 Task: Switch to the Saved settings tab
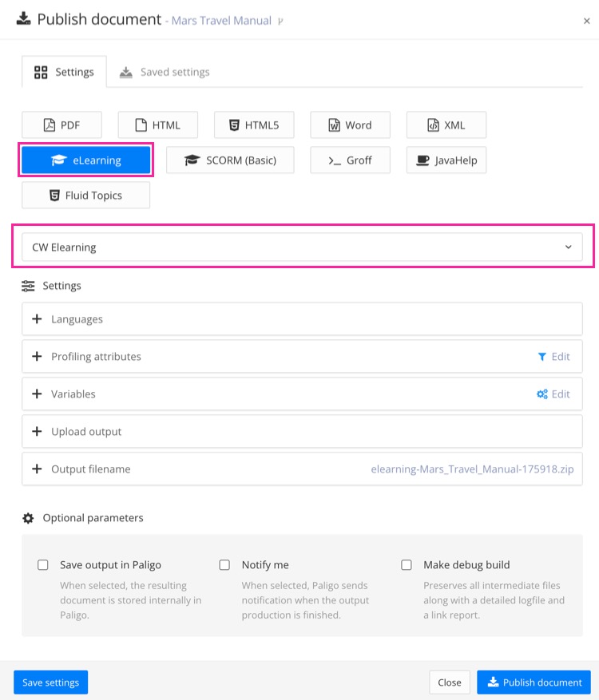pyautogui.click(x=165, y=72)
